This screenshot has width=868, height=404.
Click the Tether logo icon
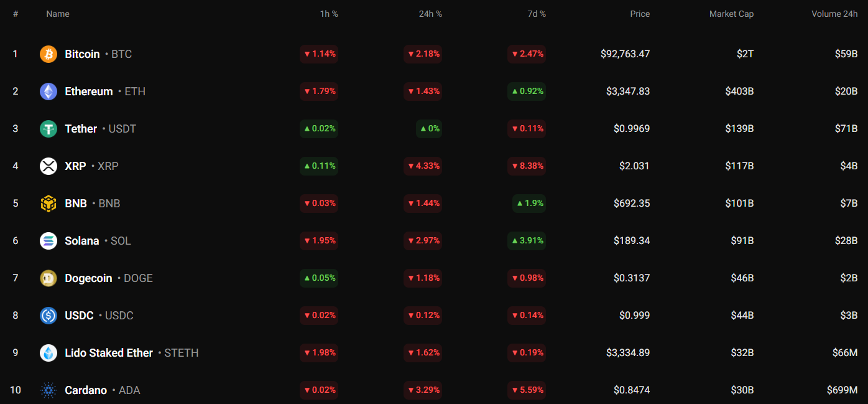pyautogui.click(x=48, y=129)
